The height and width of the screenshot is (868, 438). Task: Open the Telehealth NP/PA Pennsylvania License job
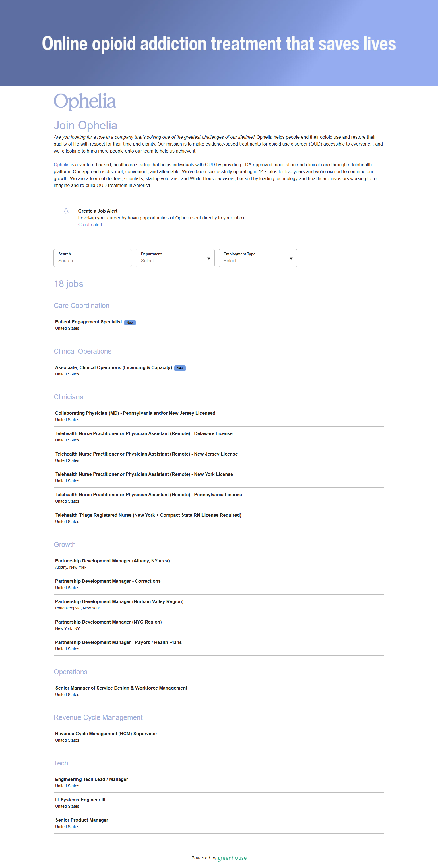(x=219, y=498)
